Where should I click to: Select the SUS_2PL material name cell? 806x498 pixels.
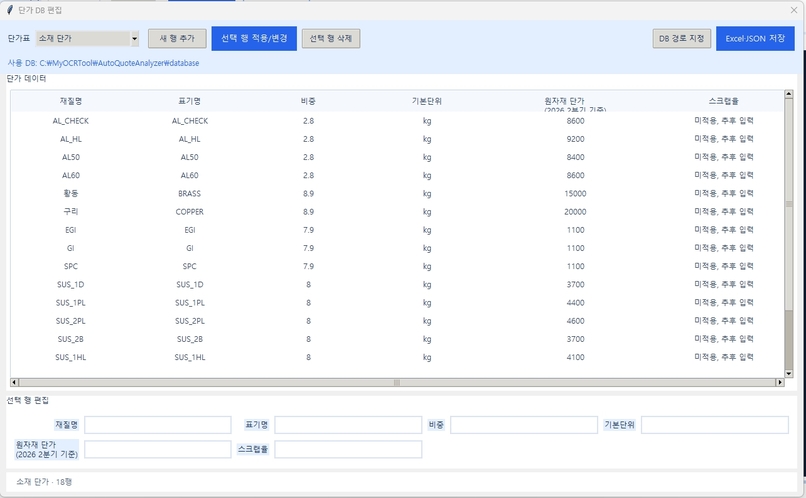pyautogui.click(x=71, y=321)
